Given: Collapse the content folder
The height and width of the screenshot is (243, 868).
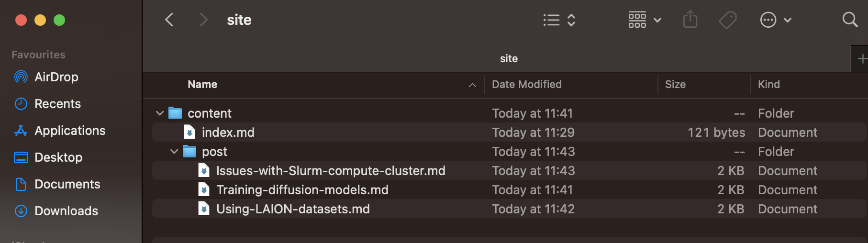Looking at the screenshot, I should (x=160, y=113).
